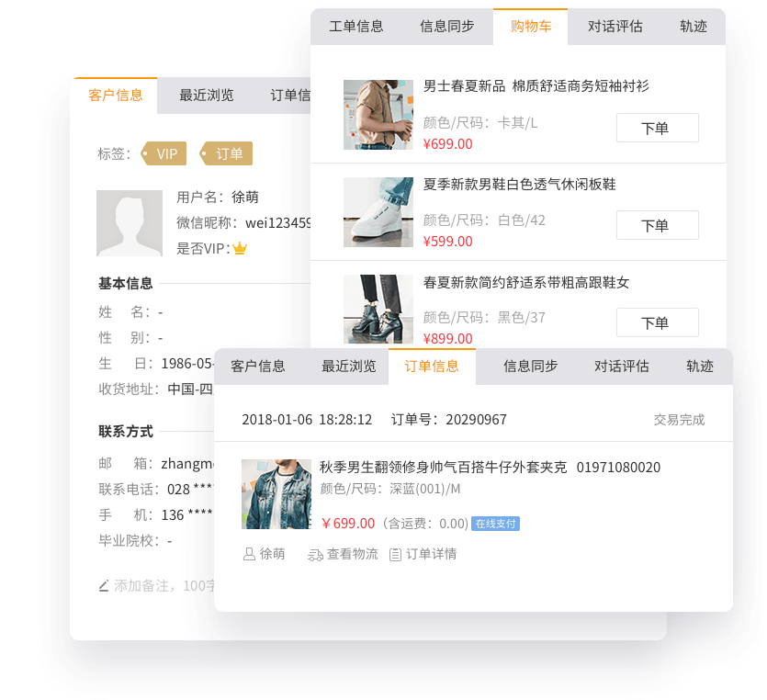Click the truck icon next to 查看物流
The width and height of the screenshot is (767, 700).
316,554
